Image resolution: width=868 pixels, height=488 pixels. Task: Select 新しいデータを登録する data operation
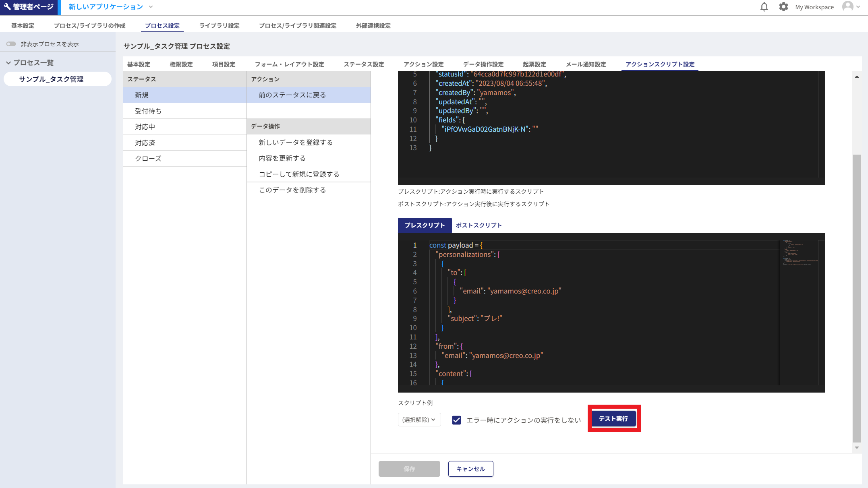309,142
